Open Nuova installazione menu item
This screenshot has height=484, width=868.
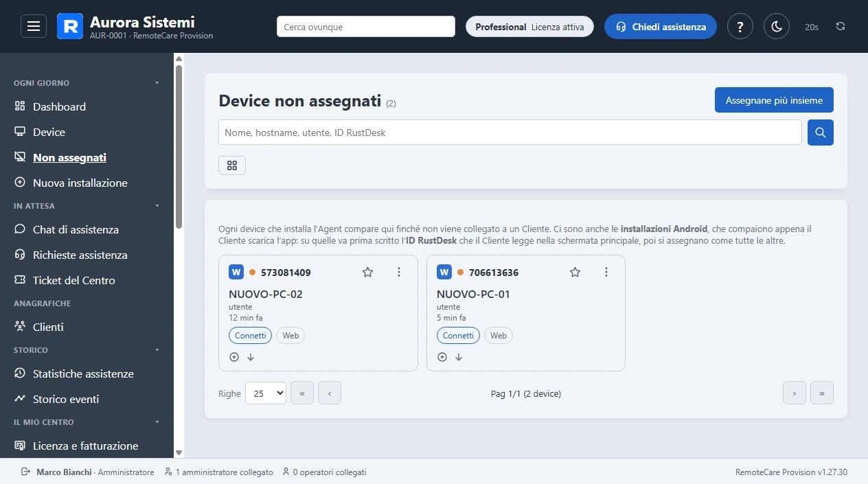[80, 183]
